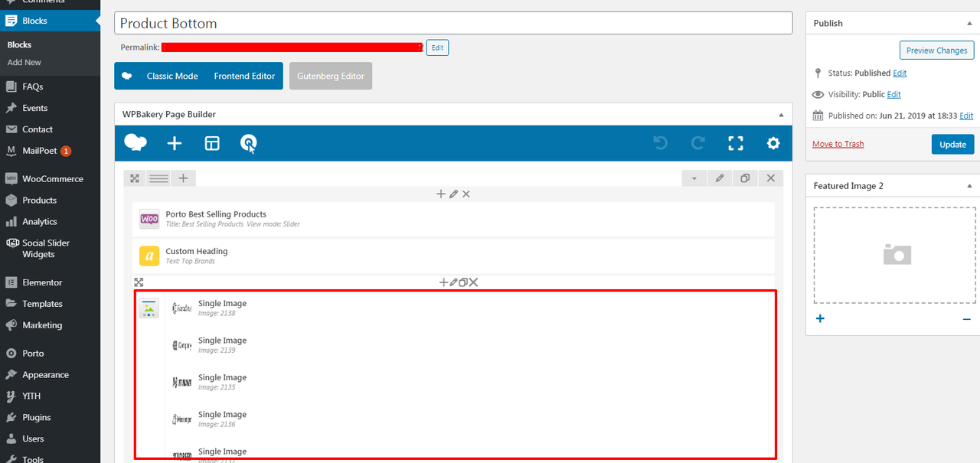Click Preview Changes button

[x=936, y=51]
